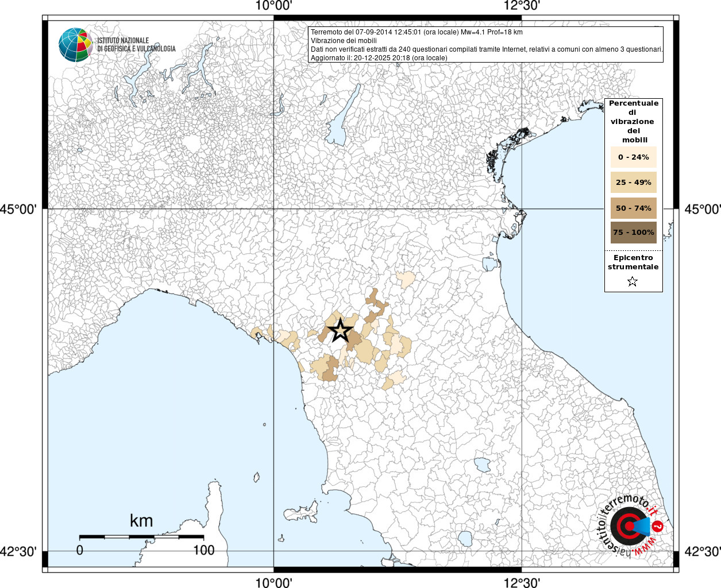Select the 75 - 100% legend swatch
The height and width of the screenshot is (588, 721).
point(633,233)
